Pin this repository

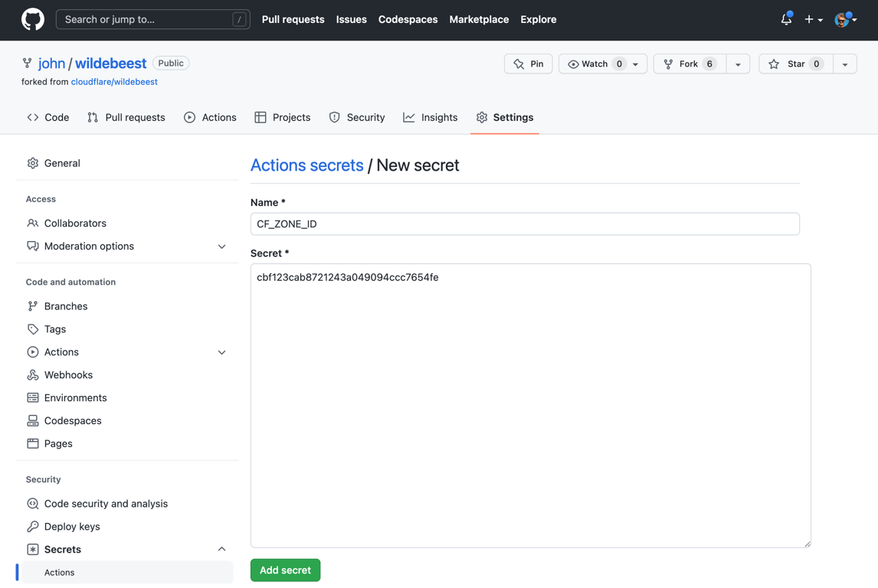click(x=528, y=64)
